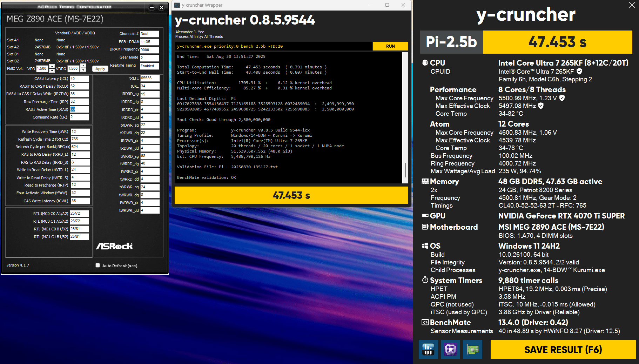The height and width of the screenshot is (364, 639).
Task: Click Apply for PMIC voltage
Action: click(100, 69)
